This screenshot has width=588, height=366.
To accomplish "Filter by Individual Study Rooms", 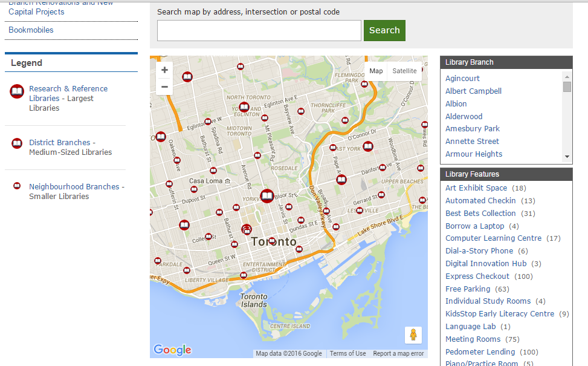I will [488, 301].
